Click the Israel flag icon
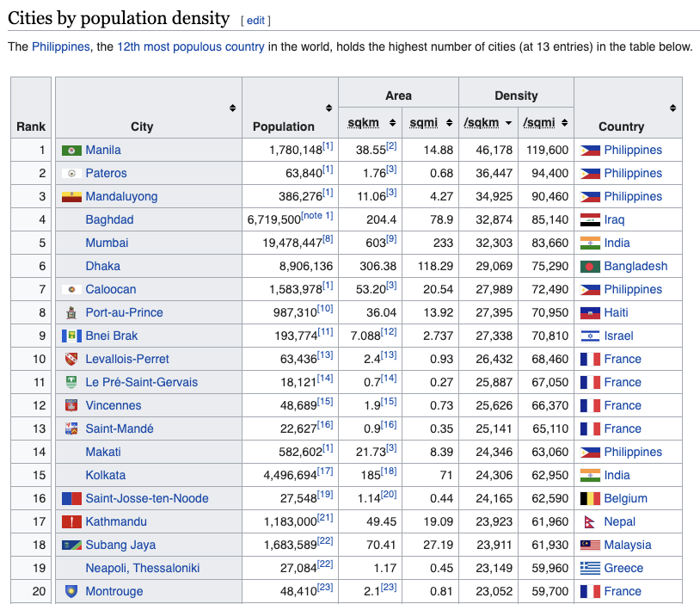 (590, 336)
